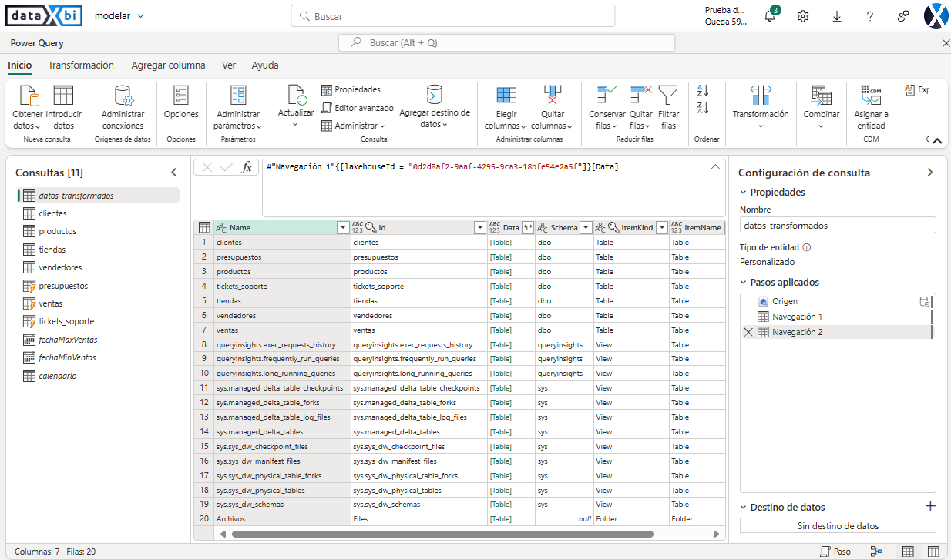Open the Name column filter dropdown
The height and width of the screenshot is (560, 951).
[x=343, y=227]
